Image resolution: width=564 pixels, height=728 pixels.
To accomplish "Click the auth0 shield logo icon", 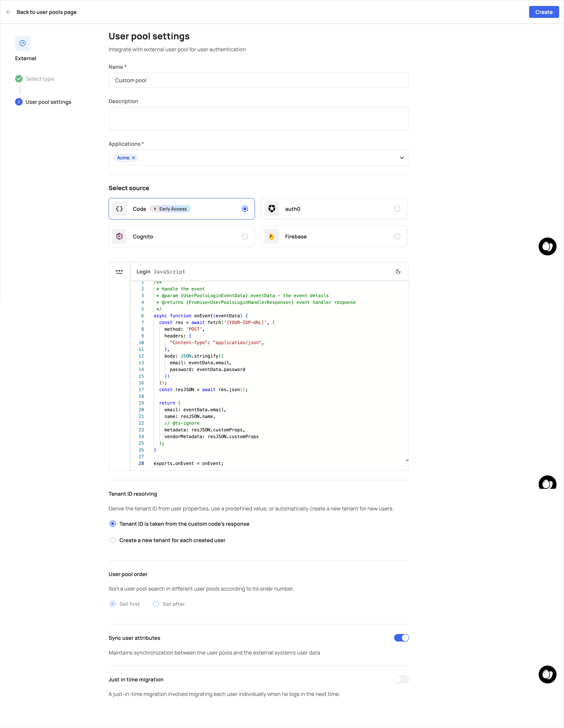I will tap(272, 209).
